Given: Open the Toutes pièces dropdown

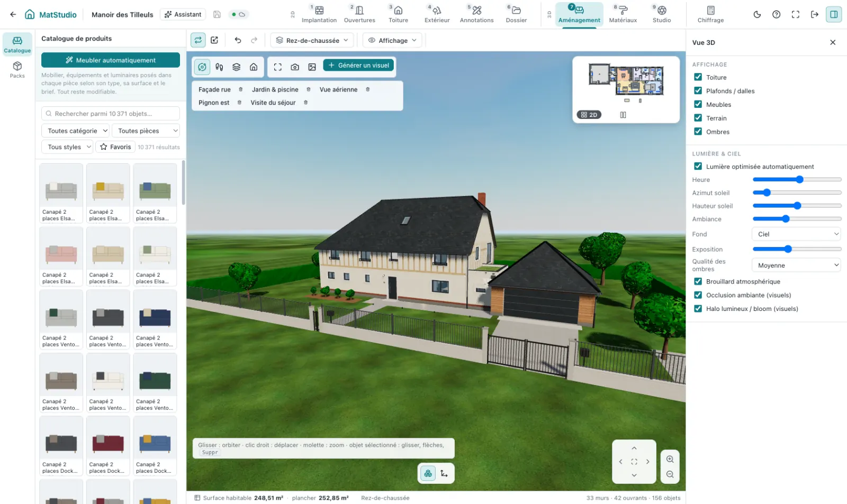Looking at the screenshot, I should coord(146,131).
